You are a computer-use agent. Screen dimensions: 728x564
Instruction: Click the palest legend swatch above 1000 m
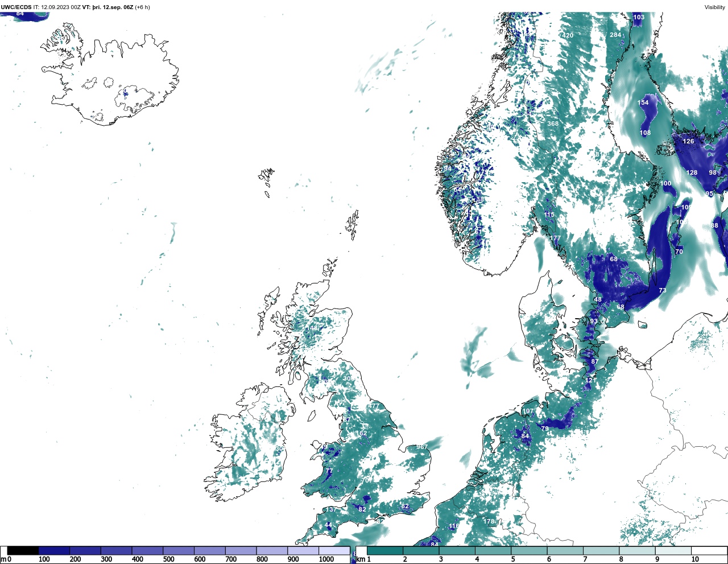334,551
